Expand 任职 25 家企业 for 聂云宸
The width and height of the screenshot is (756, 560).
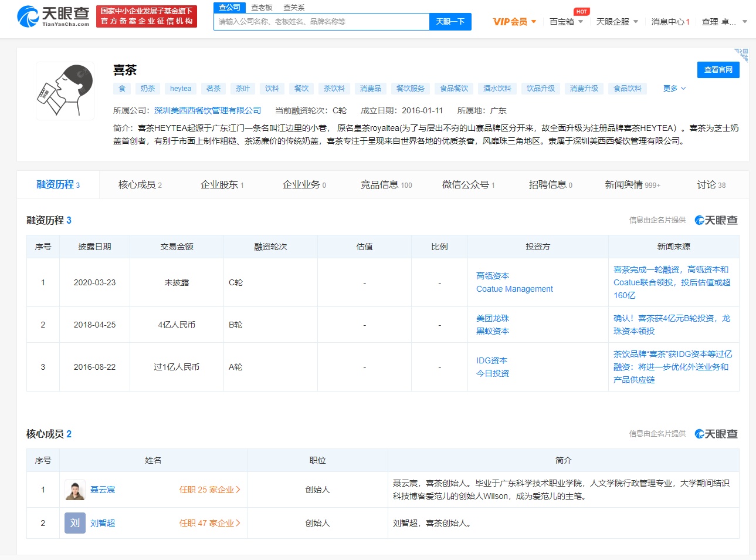click(x=210, y=490)
